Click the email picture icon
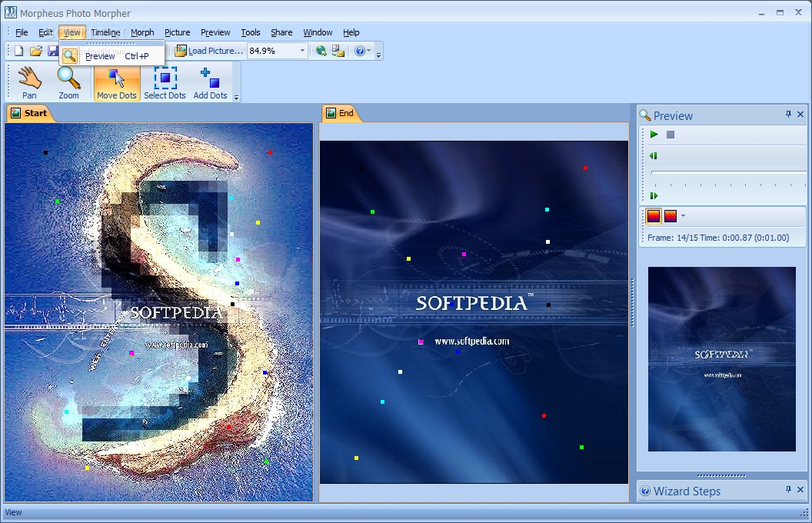812x523 pixels. point(338,51)
